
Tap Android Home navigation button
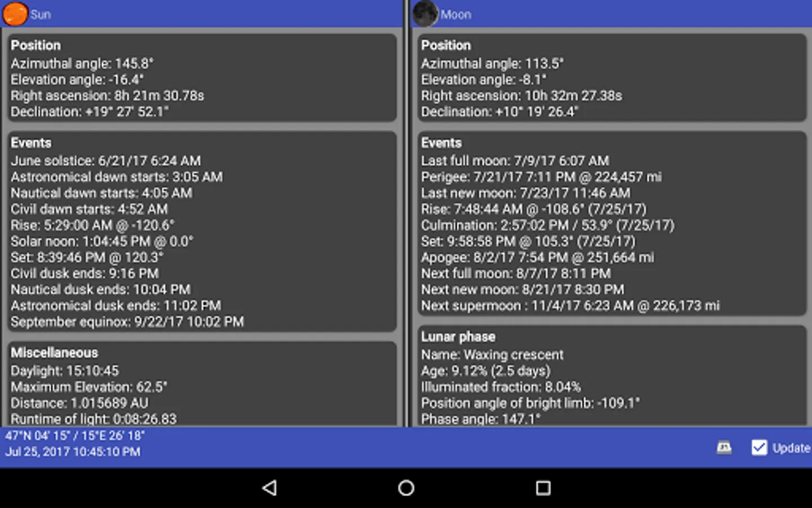406,488
